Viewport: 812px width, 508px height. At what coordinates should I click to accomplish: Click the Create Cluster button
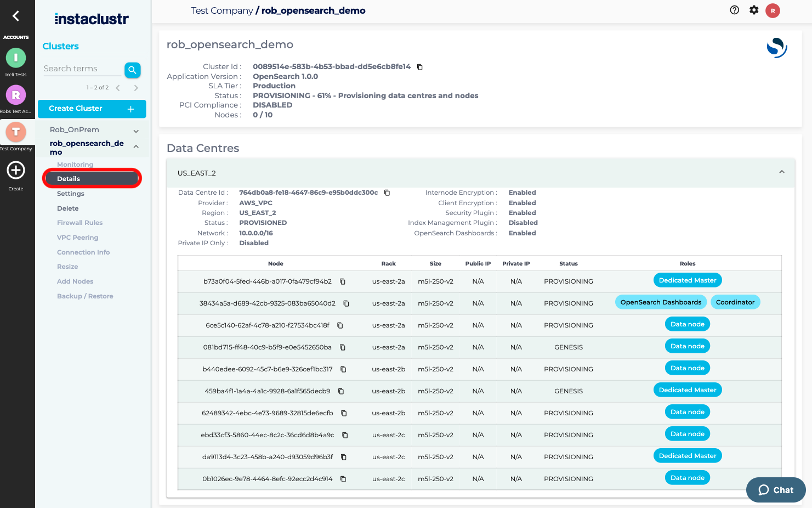92,109
